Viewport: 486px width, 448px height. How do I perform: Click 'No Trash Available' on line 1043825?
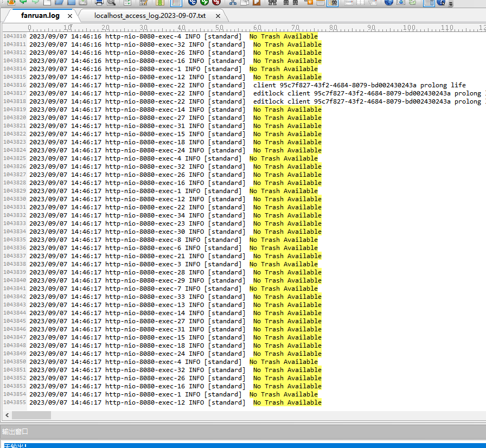[x=284, y=158]
